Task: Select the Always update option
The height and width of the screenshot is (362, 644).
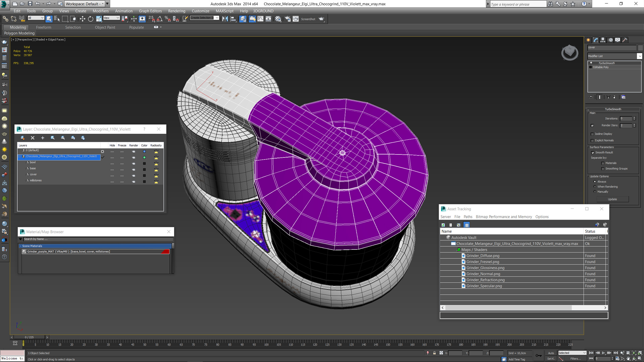Action: coord(595,182)
